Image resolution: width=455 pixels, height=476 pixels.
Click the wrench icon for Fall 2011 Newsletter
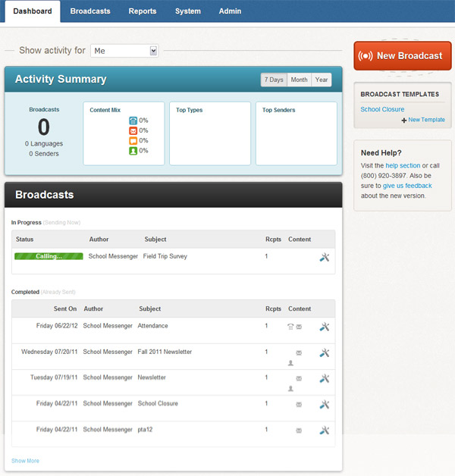pyautogui.click(x=325, y=352)
